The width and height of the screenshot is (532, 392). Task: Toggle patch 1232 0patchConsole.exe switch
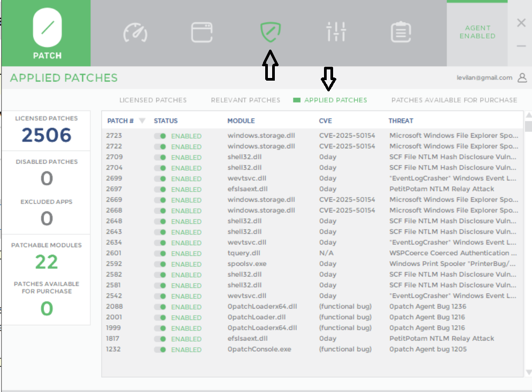[160, 350]
